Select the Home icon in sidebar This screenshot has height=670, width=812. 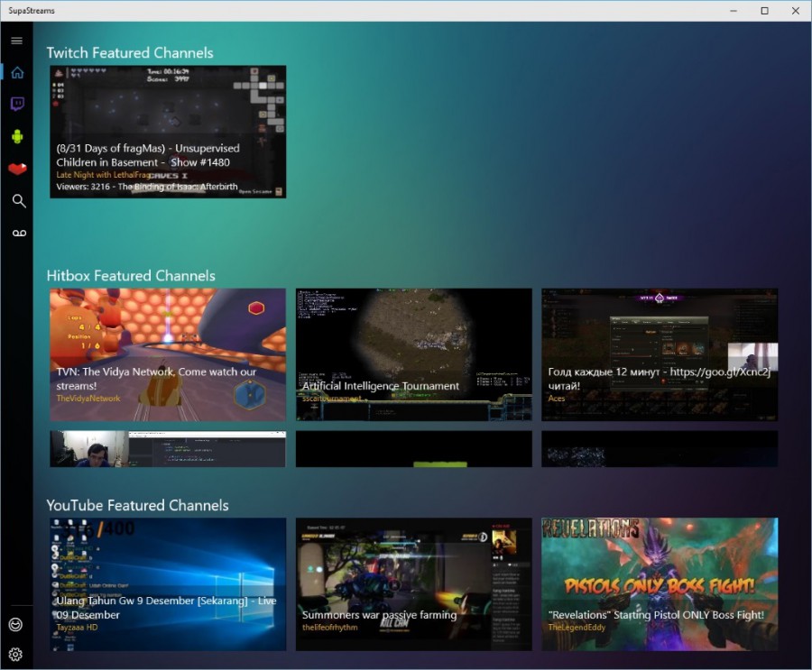tap(16, 72)
